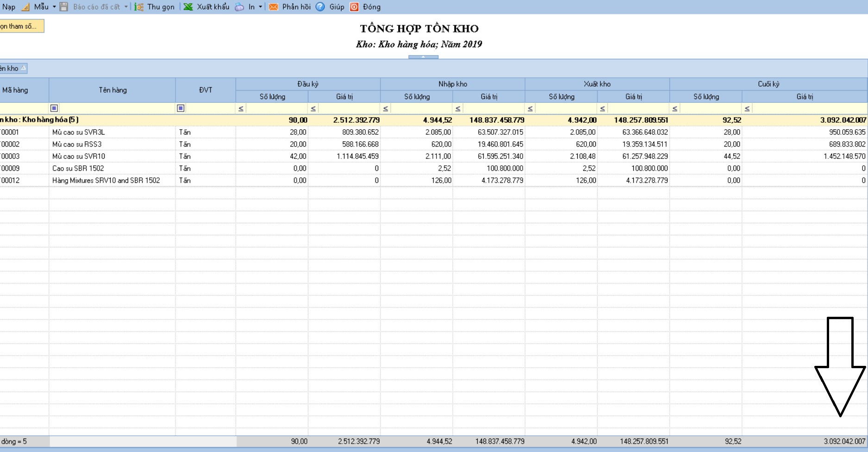
Task: Click the Báo cáo đã cất save icon
Action: tap(64, 7)
